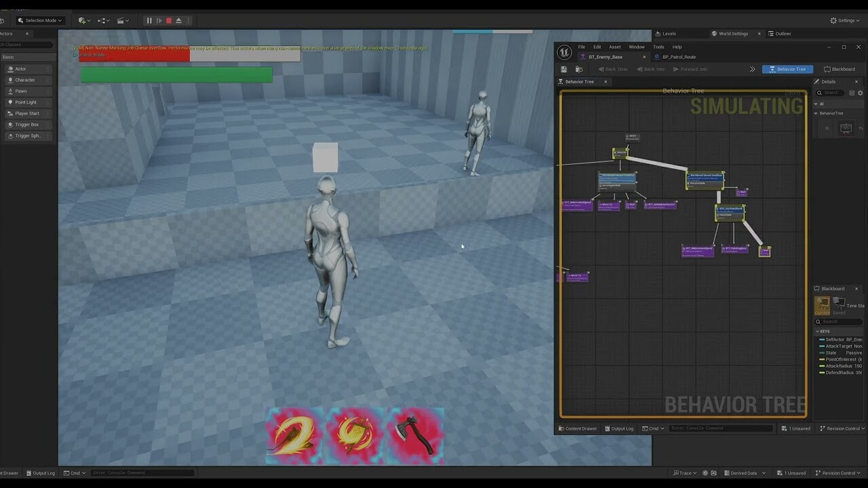868x488 pixels.
Task: Save the BT_Enemy_Base behavior tree asset
Action: tap(564, 69)
